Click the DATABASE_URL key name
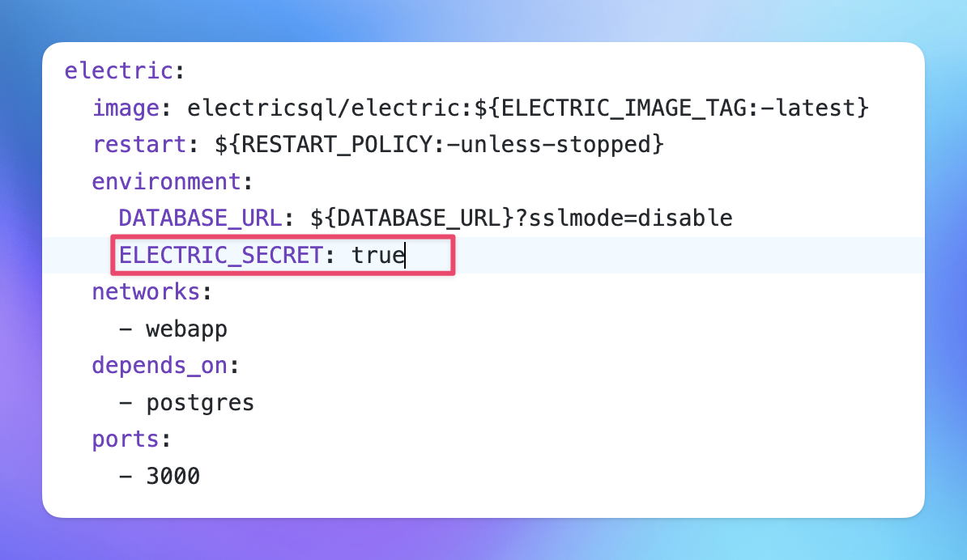Screen dimensions: 967x560 pos(200,218)
